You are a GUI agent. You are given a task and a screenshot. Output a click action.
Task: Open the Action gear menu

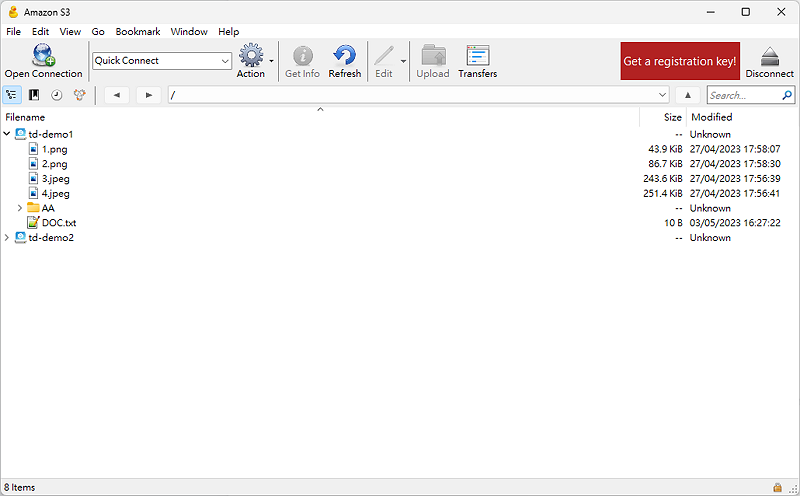click(251, 55)
